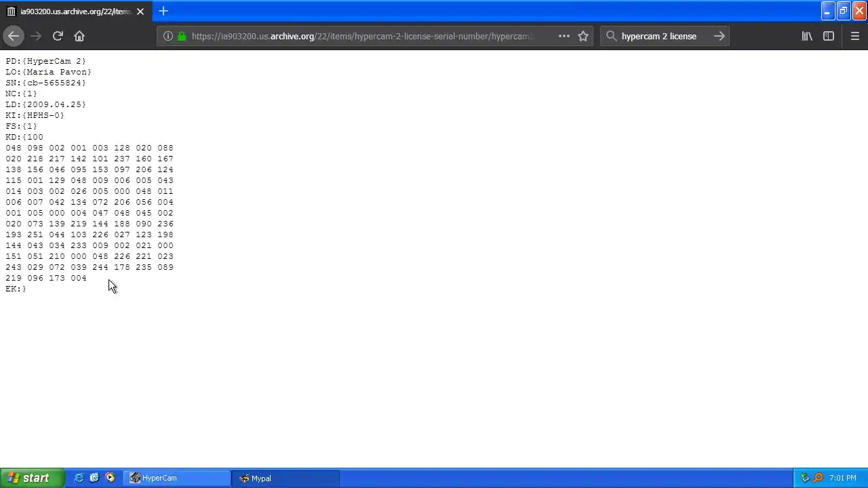Click key data row starting 014 003
868x488 pixels.
pyautogui.click(x=90, y=191)
